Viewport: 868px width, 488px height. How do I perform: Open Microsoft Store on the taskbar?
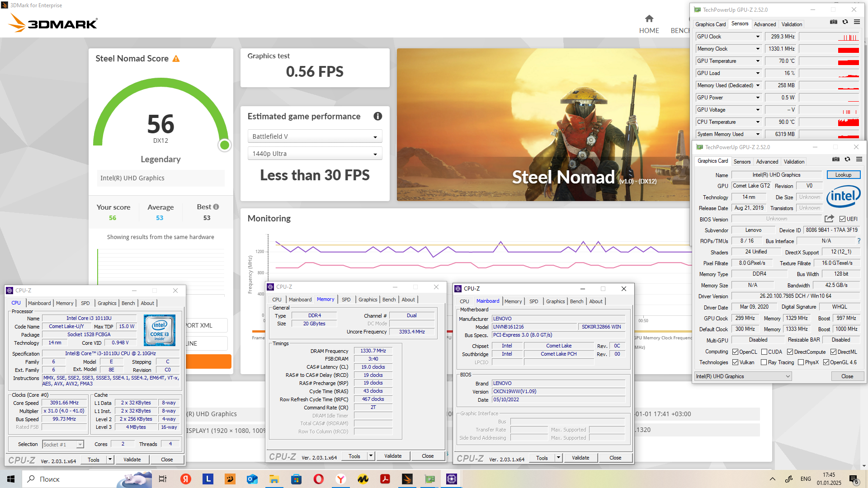(296, 479)
